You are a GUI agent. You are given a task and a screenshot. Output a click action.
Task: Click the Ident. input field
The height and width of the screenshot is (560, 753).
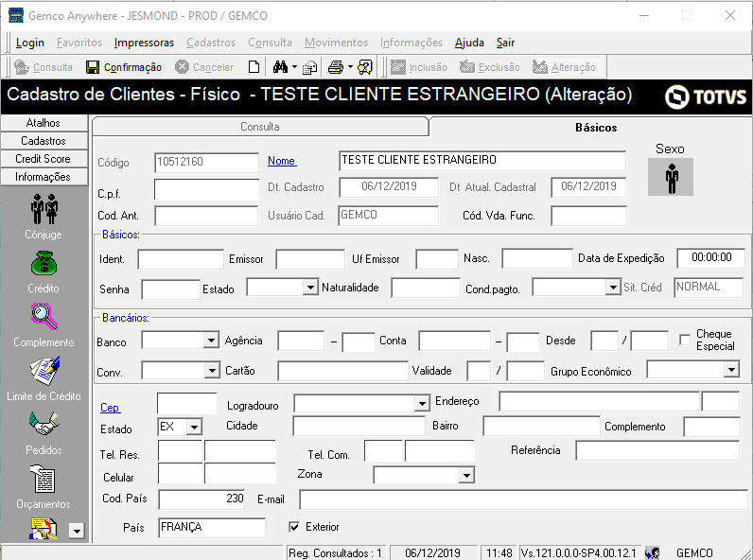click(x=181, y=259)
